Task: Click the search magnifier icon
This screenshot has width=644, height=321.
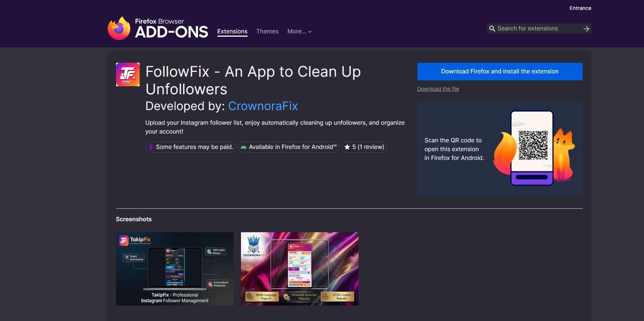Action: pyautogui.click(x=492, y=29)
